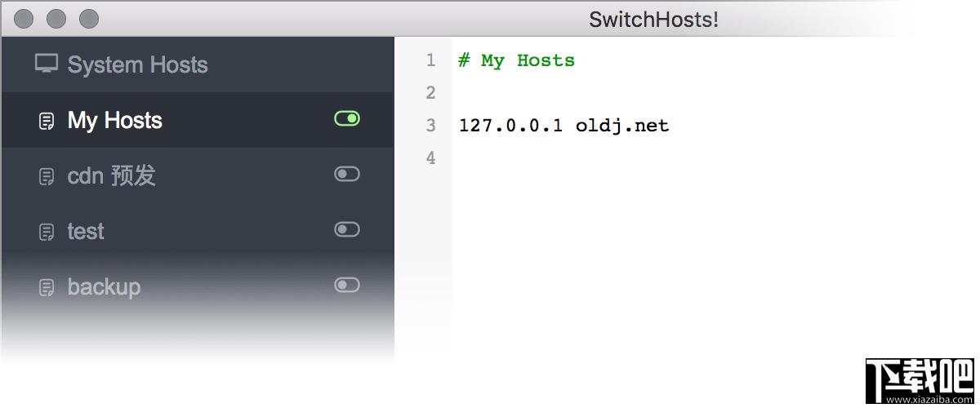This screenshot has height=408, width=980.
Task: Click line number 3 in gutter
Action: pyautogui.click(x=431, y=126)
